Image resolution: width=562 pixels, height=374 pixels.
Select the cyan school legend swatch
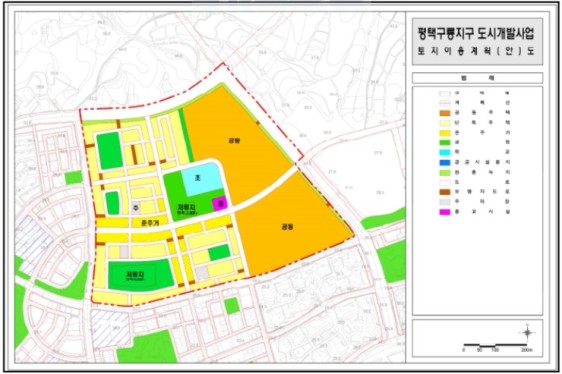[x=445, y=152]
